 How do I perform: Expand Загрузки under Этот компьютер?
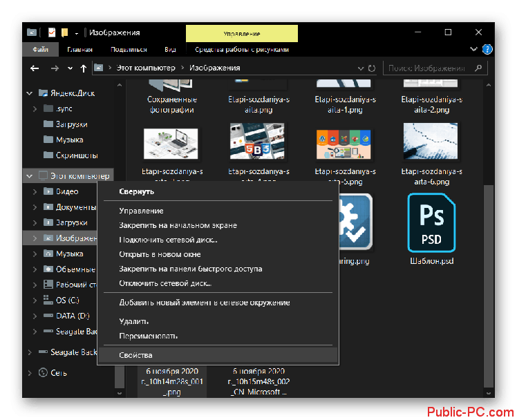click(35, 222)
